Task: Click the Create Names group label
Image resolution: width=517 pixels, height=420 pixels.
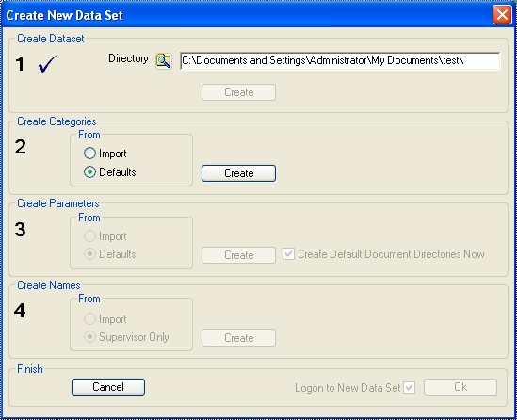Action: pos(49,285)
